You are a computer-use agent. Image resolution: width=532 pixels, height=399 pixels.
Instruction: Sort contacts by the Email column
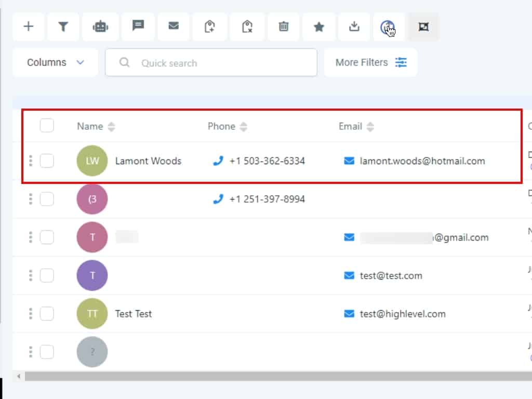pos(370,126)
